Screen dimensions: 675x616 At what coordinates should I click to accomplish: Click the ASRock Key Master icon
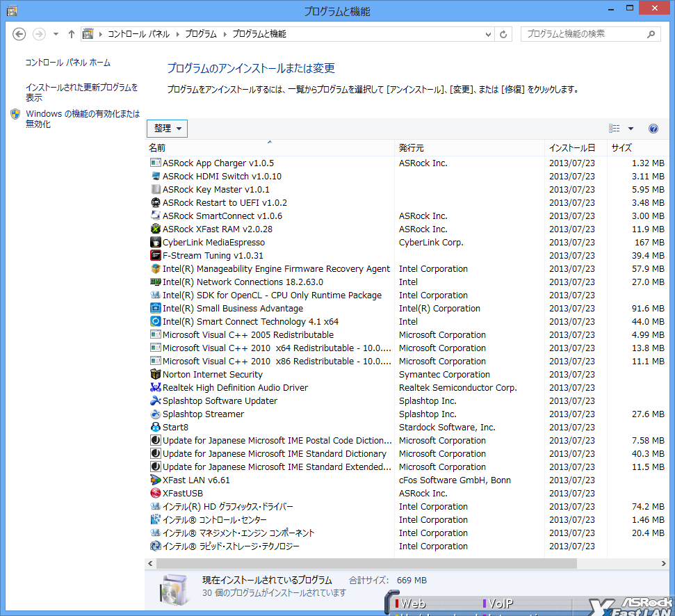[x=156, y=189]
